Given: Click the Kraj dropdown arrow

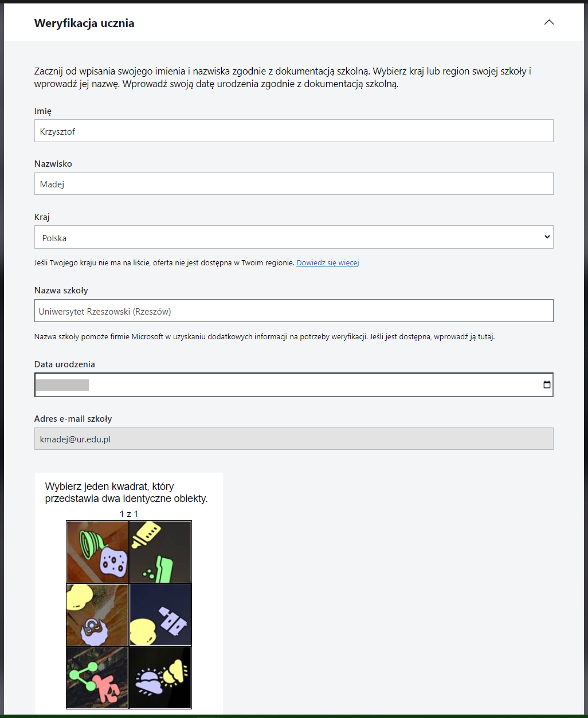Looking at the screenshot, I should pos(547,237).
